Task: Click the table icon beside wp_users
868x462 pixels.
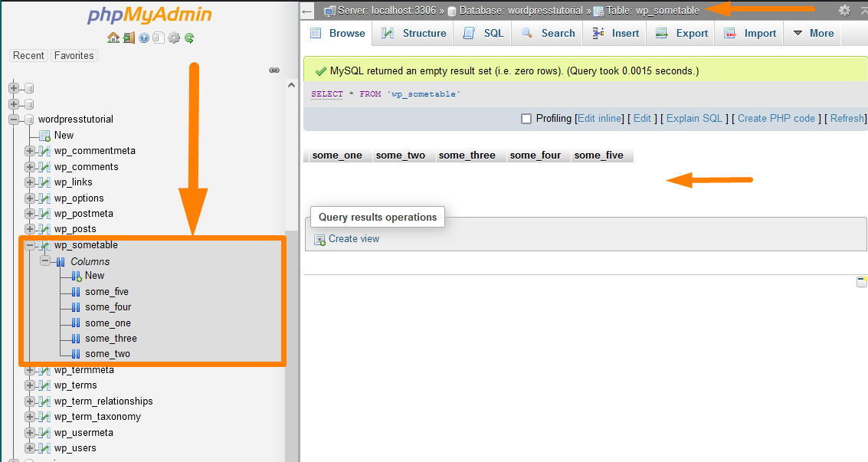Action: tap(45, 448)
